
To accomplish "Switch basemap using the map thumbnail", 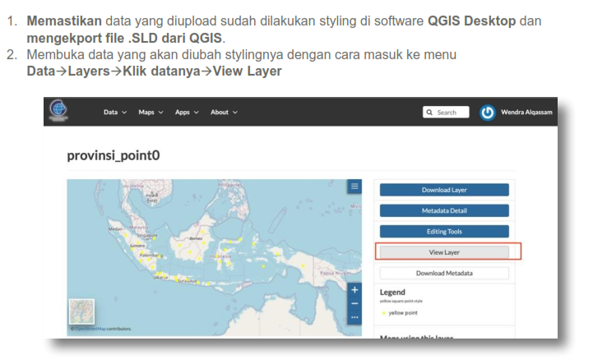I will [81, 312].
